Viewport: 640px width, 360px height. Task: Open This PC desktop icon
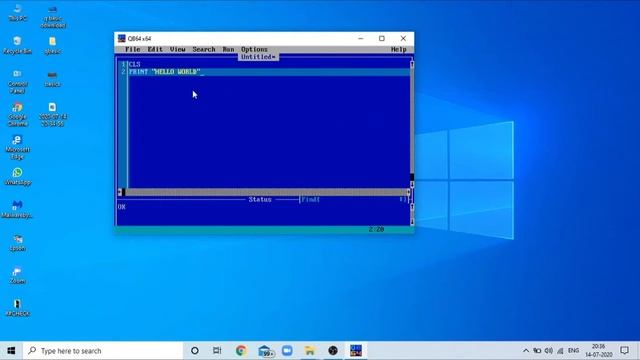click(17, 13)
